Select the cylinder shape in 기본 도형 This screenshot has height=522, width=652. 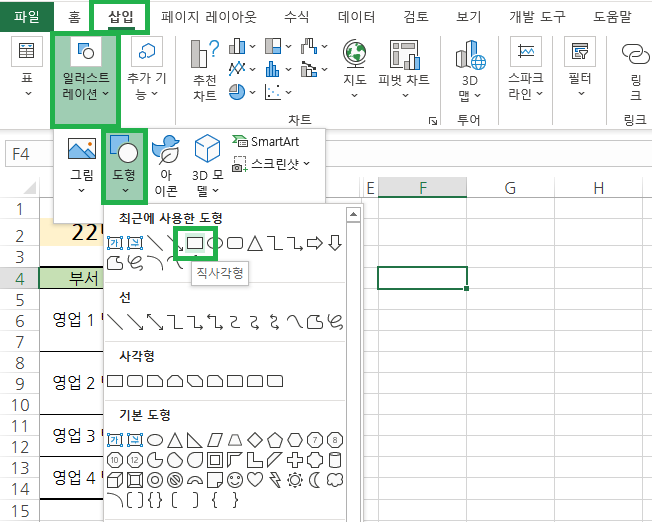tap(335, 460)
